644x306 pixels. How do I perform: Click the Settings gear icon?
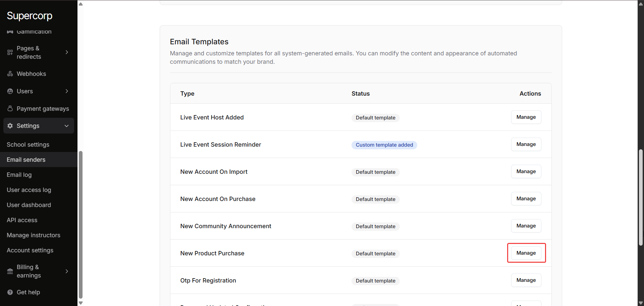(x=10, y=126)
